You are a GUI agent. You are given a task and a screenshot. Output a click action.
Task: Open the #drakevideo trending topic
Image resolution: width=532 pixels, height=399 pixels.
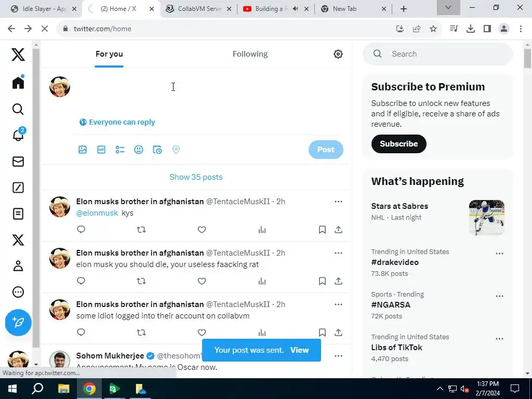pos(395,262)
